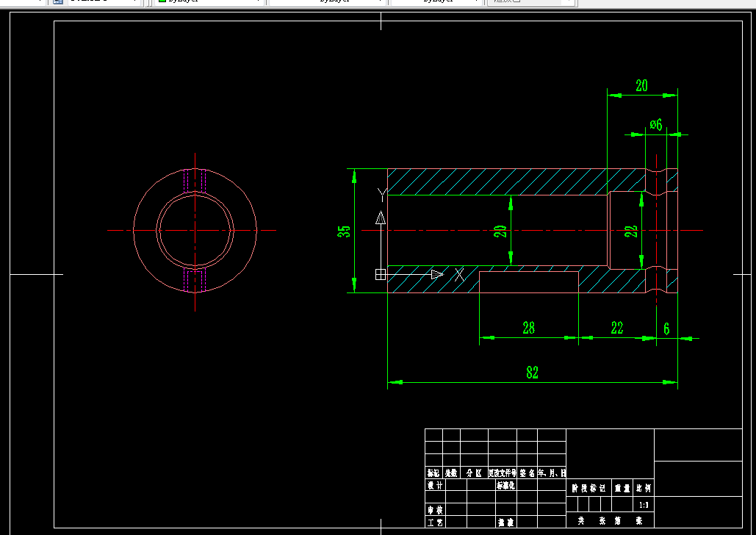Image resolution: width=756 pixels, height=535 pixels.
Task: Select the rectangular keyway slot in section view
Action: 529,281
